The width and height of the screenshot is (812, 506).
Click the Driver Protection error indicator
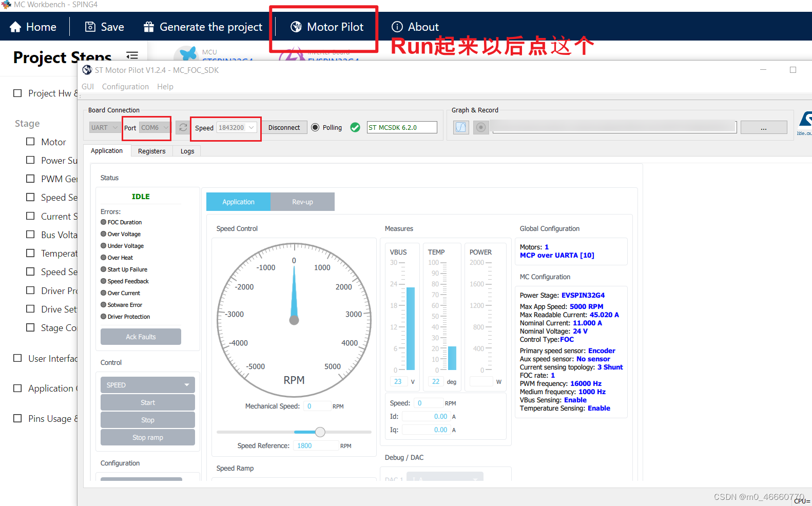coord(104,317)
